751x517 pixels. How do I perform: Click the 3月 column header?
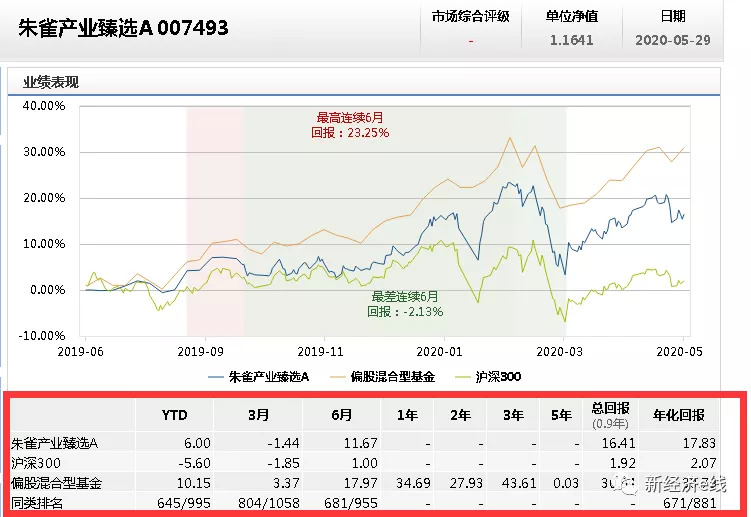[259, 415]
